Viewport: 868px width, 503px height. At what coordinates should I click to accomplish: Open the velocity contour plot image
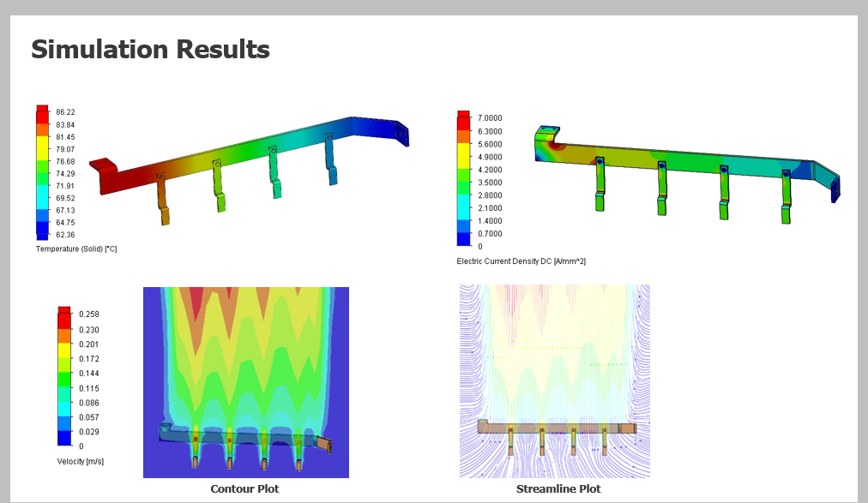click(245, 381)
